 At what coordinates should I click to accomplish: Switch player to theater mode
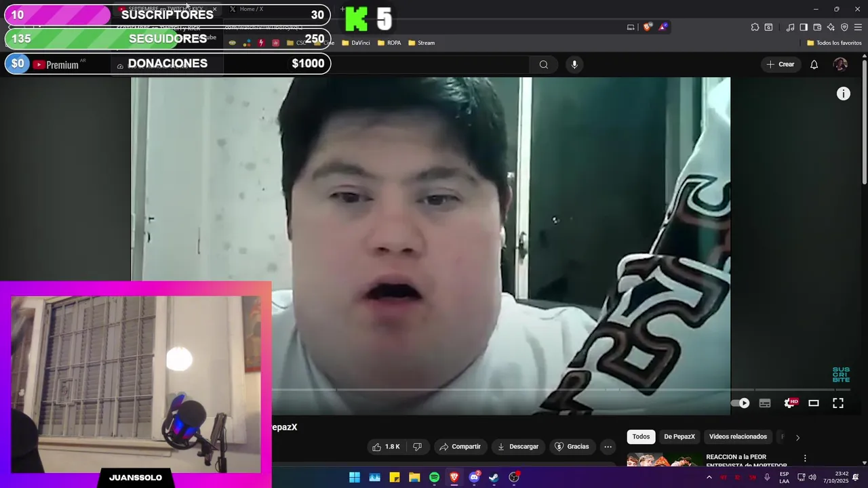coord(814,403)
